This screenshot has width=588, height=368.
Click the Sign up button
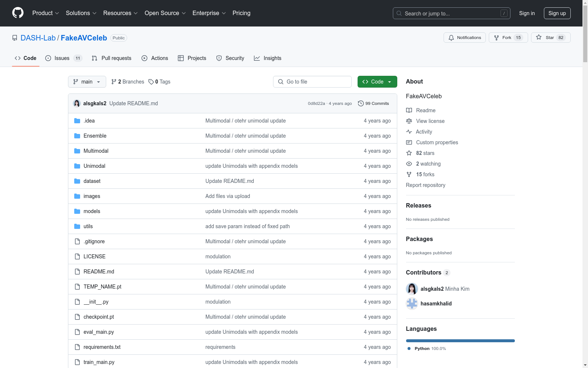[x=557, y=13]
